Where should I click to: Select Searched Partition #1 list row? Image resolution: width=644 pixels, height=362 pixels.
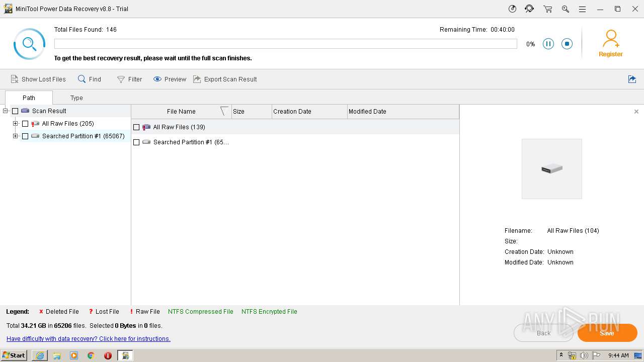pos(295,142)
